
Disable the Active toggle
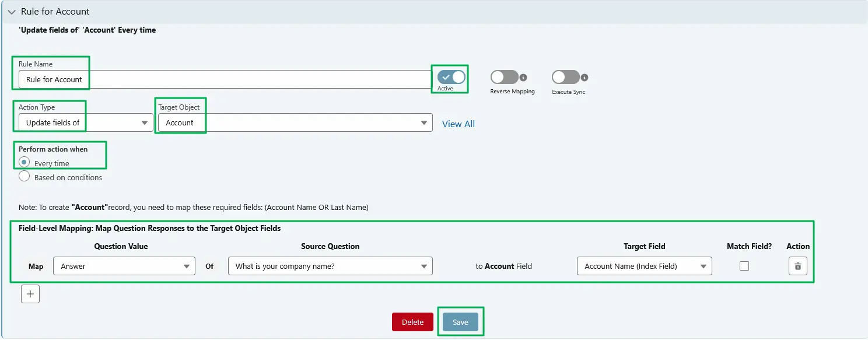(x=450, y=77)
